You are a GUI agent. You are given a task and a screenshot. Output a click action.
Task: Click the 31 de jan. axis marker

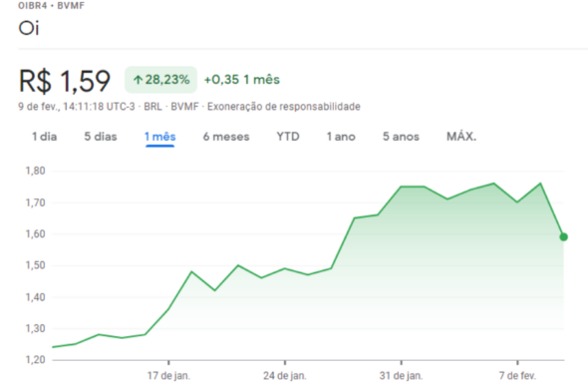click(401, 375)
